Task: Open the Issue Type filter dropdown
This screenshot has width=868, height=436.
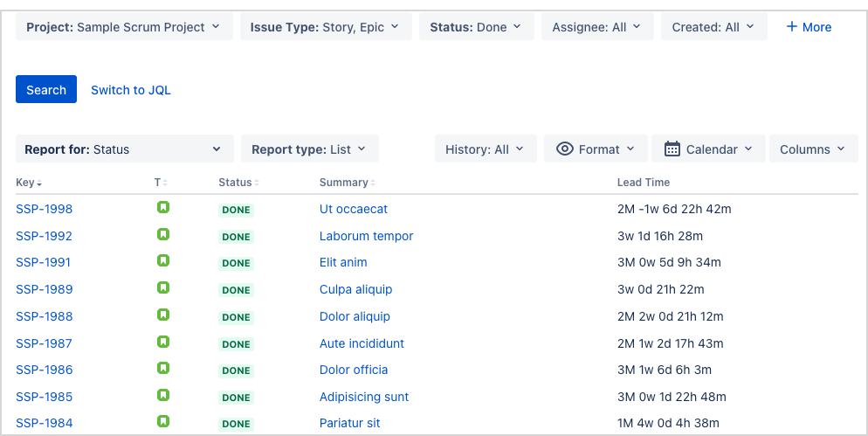Action: [326, 26]
